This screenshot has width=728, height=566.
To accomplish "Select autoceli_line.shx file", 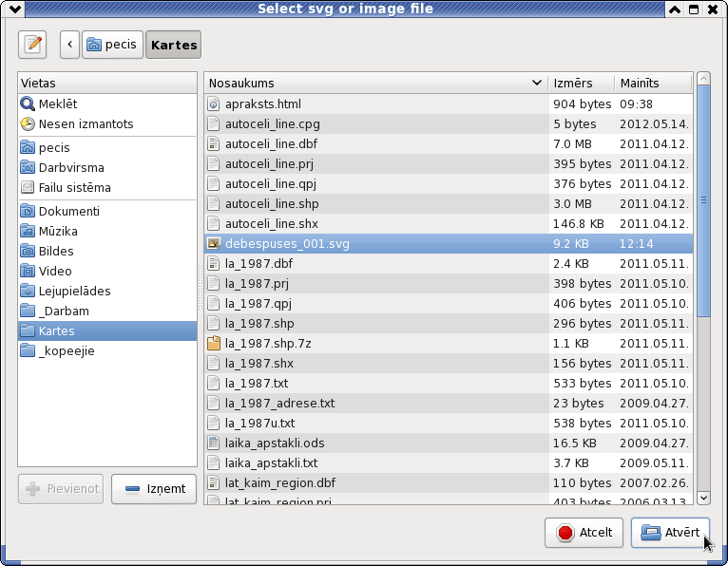I will click(x=449, y=223).
